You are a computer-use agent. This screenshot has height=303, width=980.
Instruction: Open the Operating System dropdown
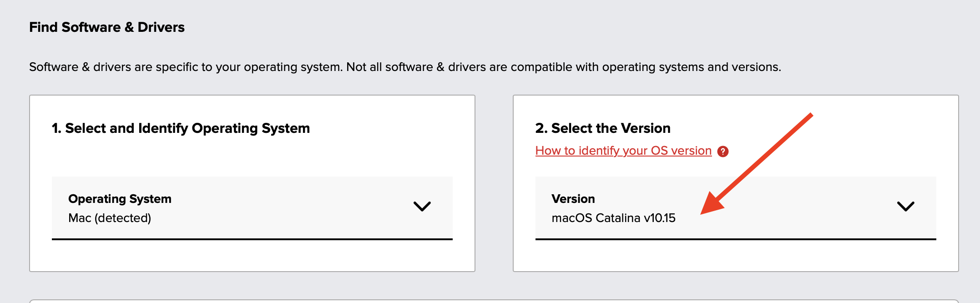pyautogui.click(x=252, y=207)
